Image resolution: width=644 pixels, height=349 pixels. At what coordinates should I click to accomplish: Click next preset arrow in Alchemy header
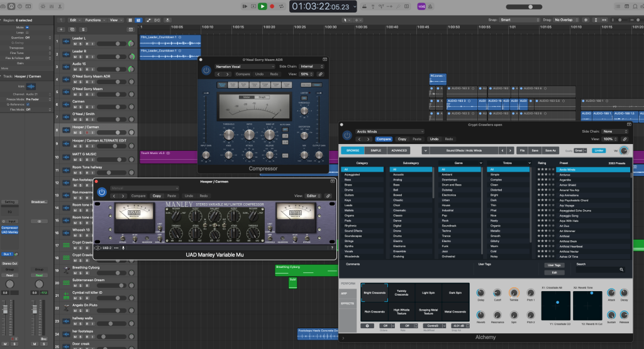coord(368,139)
